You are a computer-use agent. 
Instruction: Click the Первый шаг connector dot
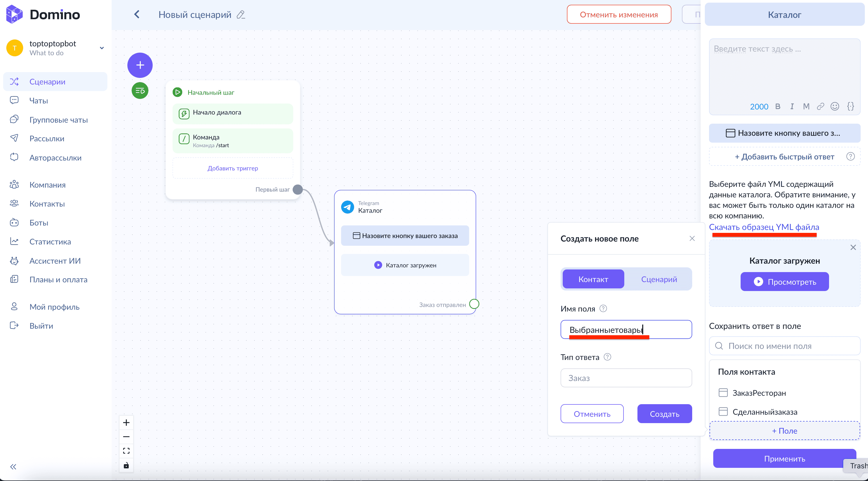point(297,190)
